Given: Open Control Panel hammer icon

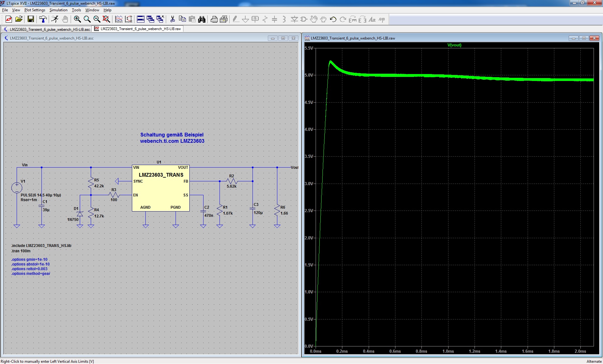Looking at the screenshot, I should point(43,19).
